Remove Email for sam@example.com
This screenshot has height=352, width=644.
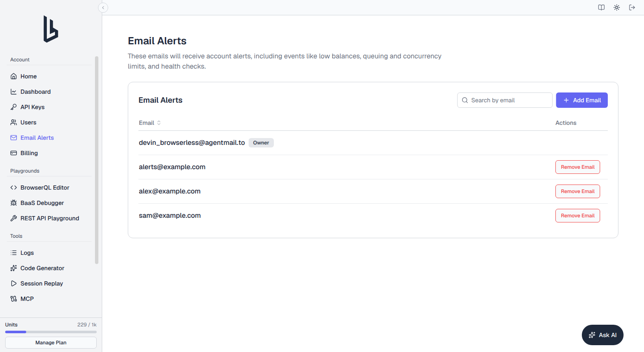tap(578, 216)
